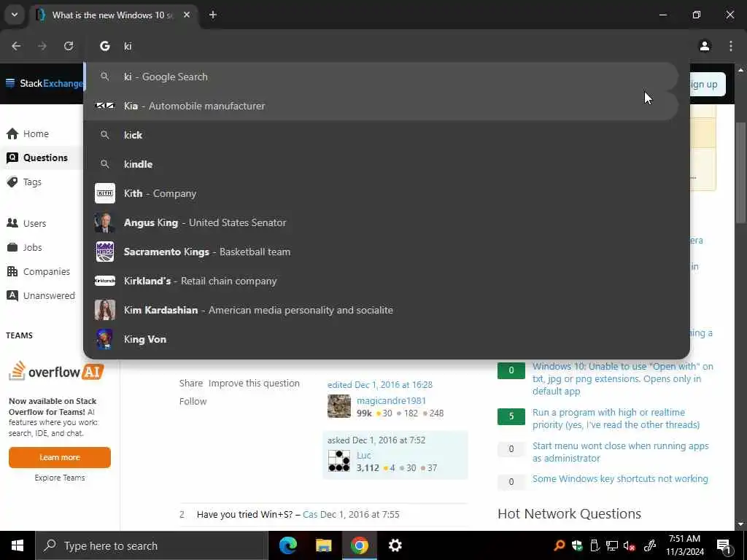
Task: Close the Windows 10 question tab
Action: [x=187, y=15]
